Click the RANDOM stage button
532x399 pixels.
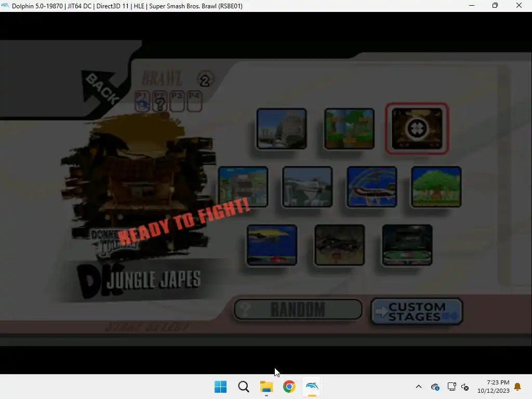(298, 309)
